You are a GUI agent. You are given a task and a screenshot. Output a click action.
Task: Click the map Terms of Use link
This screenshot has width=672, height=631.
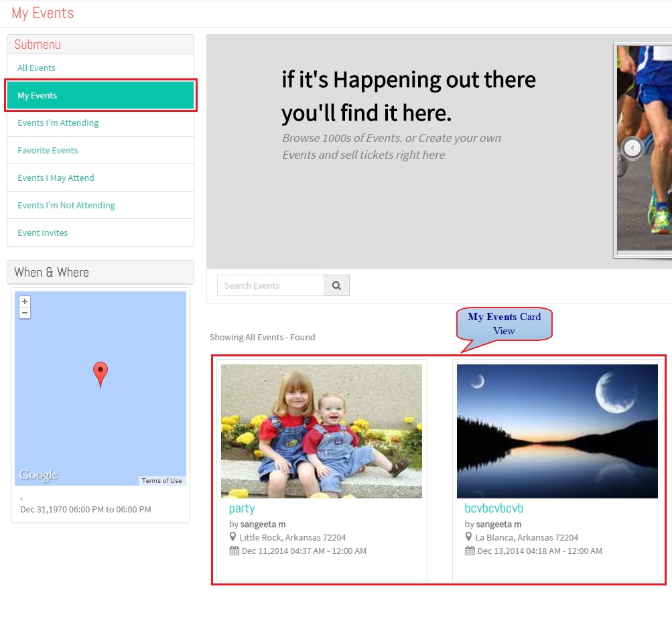point(162,481)
